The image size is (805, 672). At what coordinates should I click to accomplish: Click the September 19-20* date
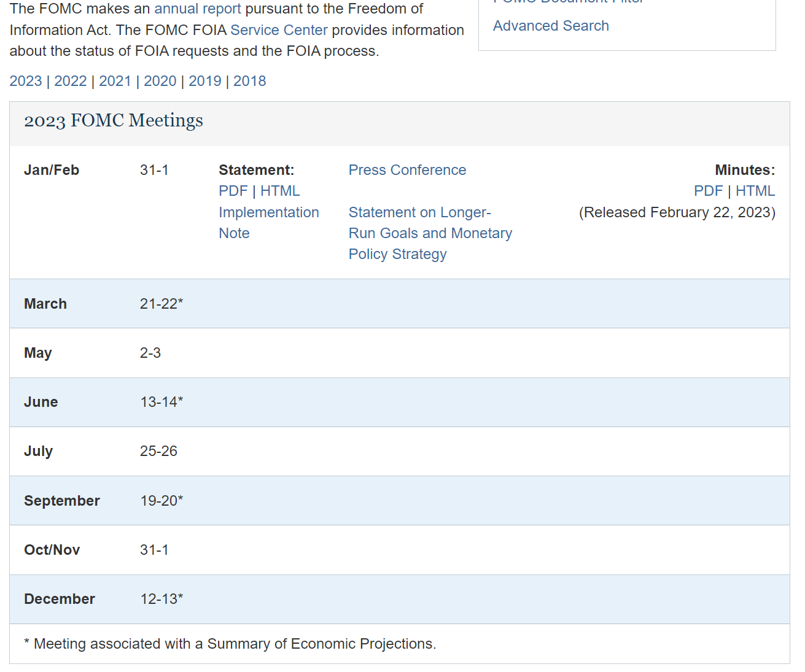pyautogui.click(x=161, y=501)
